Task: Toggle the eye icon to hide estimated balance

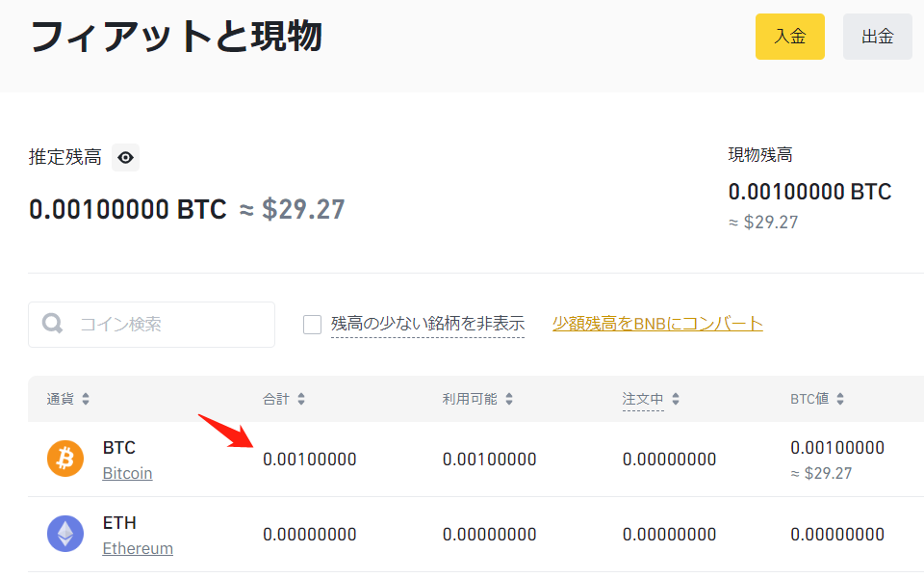Action: point(125,157)
